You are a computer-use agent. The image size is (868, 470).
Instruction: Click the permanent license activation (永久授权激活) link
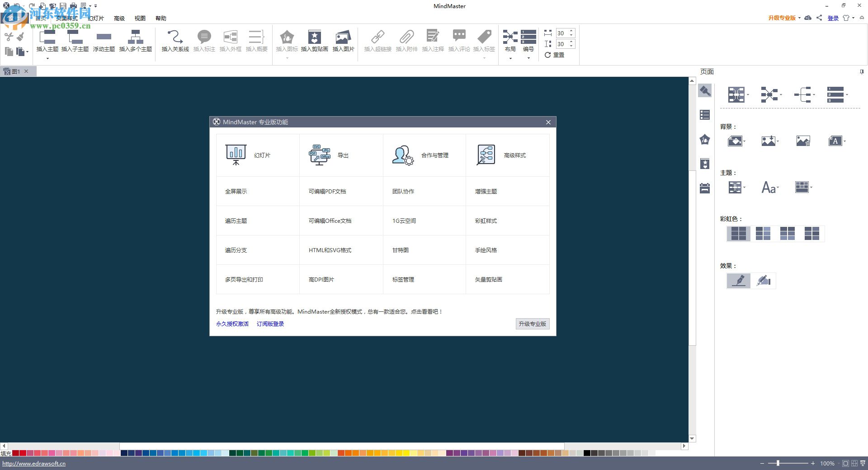[x=232, y=324]
